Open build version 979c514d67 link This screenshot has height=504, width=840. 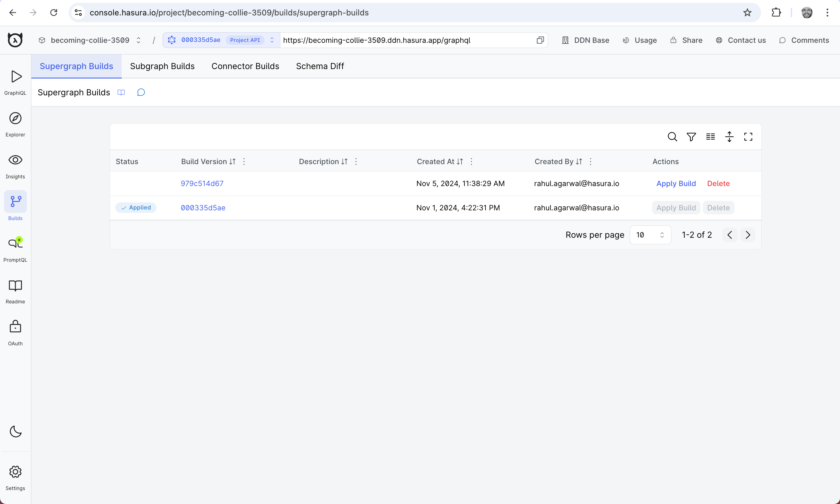[202, 184]
